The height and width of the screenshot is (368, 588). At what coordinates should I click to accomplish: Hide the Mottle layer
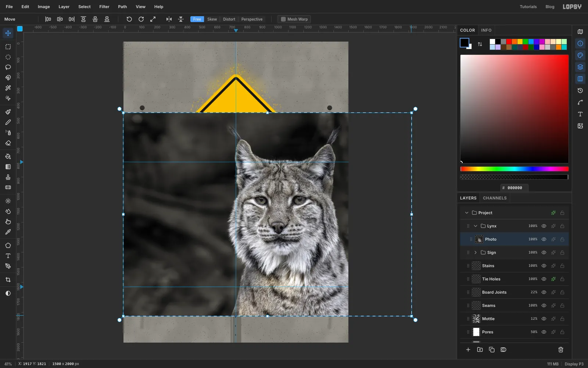click(544, 319)
